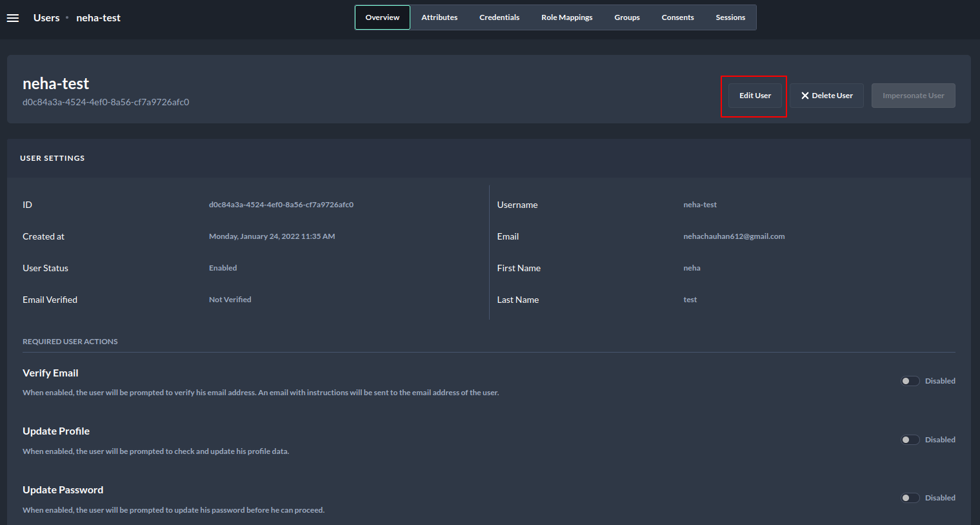Click the user ID value in settings
Image resolution: width=980 pixels, height=525 pixels.
pyautogui.click(x=281, y=205)
